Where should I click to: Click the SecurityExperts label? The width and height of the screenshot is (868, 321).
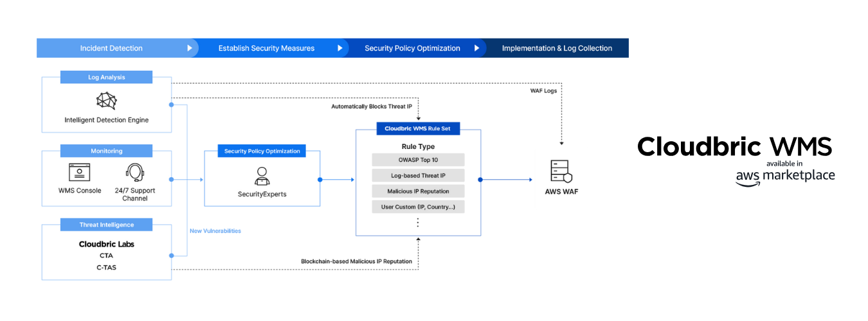pyautogui.click(x=262, y=193)
